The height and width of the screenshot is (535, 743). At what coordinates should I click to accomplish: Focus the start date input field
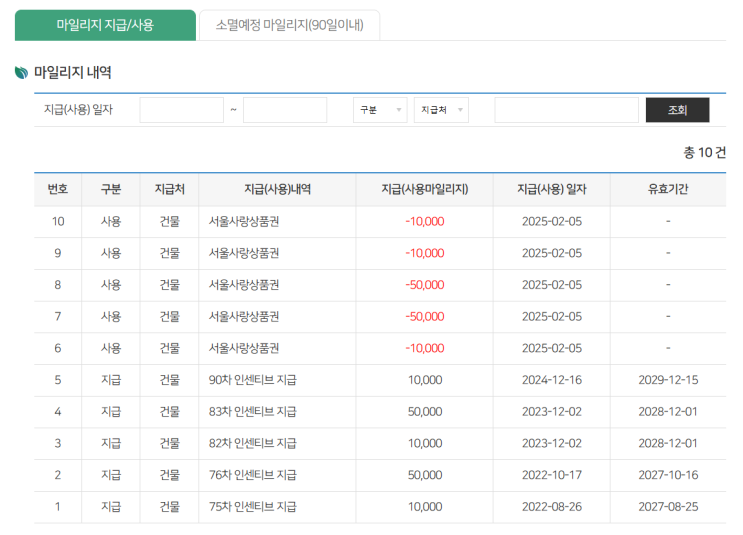tap(181, 110)
